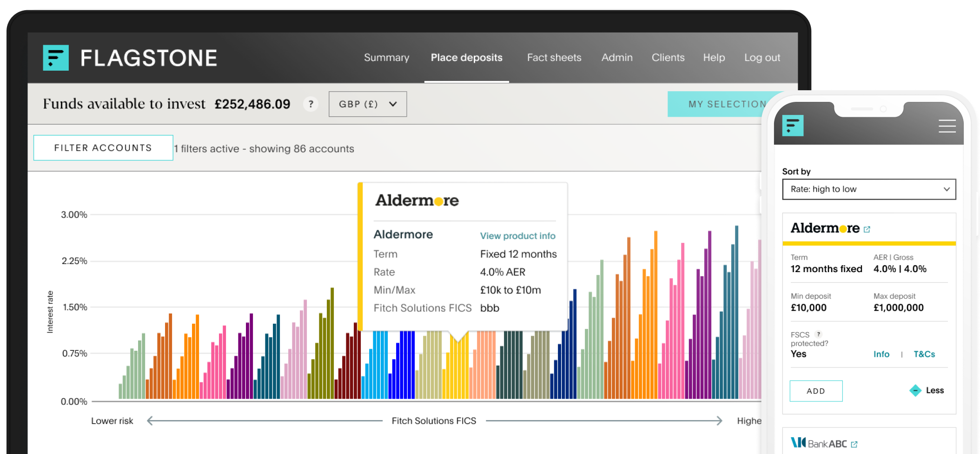
Task: Click the '4.0% AER' rate value in tooltip
Action: point(503,272)
